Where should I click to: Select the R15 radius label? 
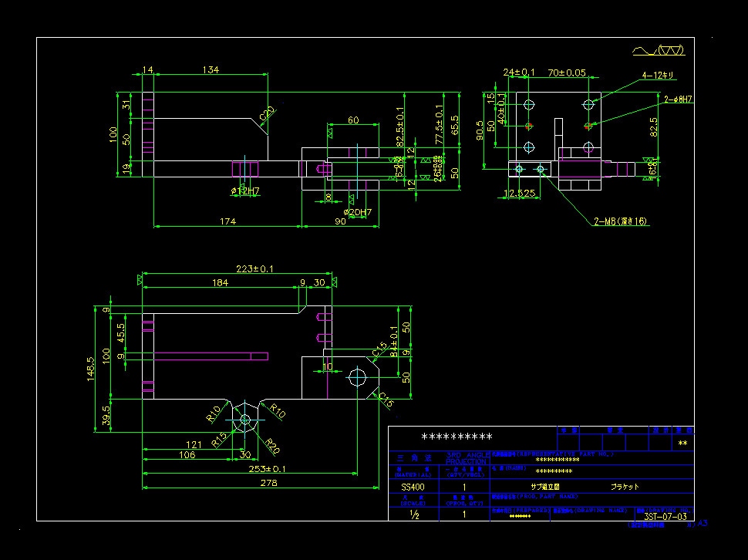click(220, 440)
